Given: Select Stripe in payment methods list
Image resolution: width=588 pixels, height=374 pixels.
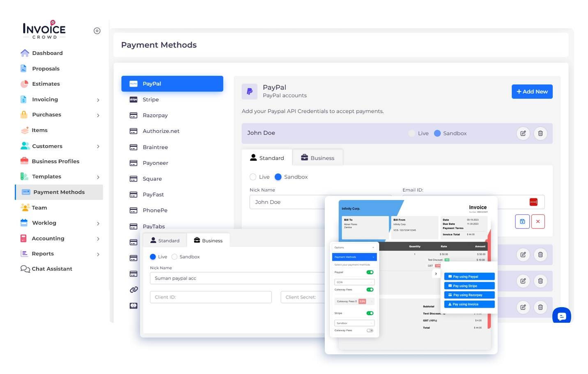Looking at the screenshot, I should click(151, 100).
